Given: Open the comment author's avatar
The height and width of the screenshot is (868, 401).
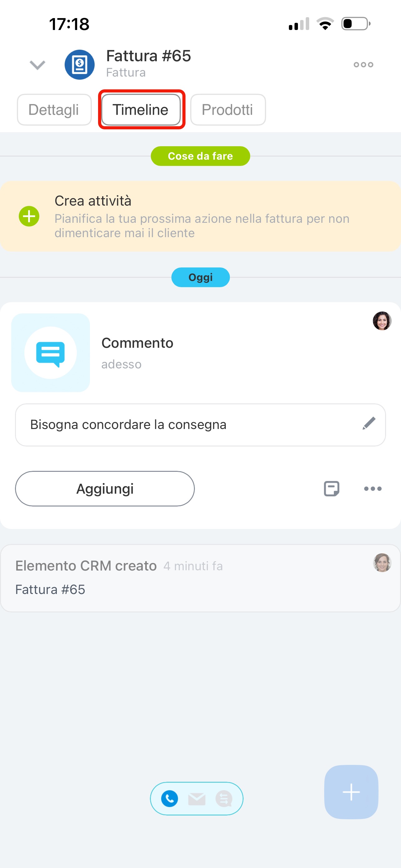Looking at the screenshot, I should point(382,321).
